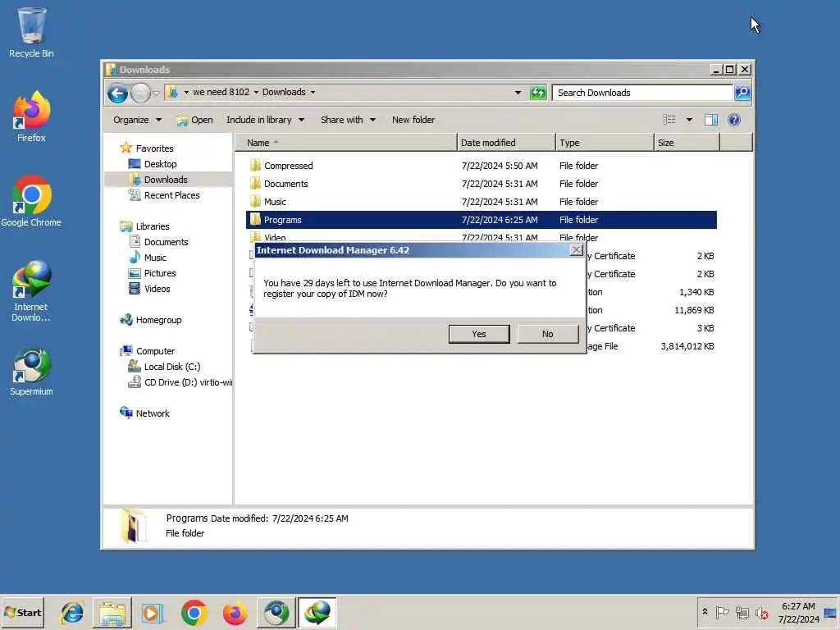Open Firefox from the taskbar
This screenshot has width=840, height=630.
point(235,613)
